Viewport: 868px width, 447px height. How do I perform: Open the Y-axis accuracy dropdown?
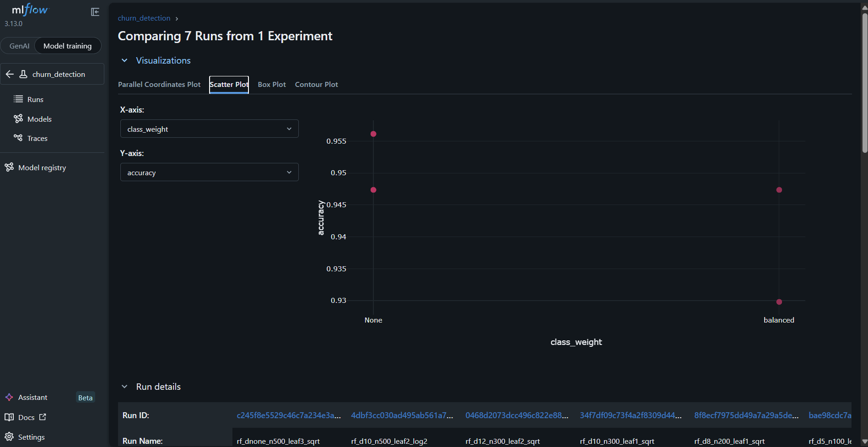(x=209, y=172)
